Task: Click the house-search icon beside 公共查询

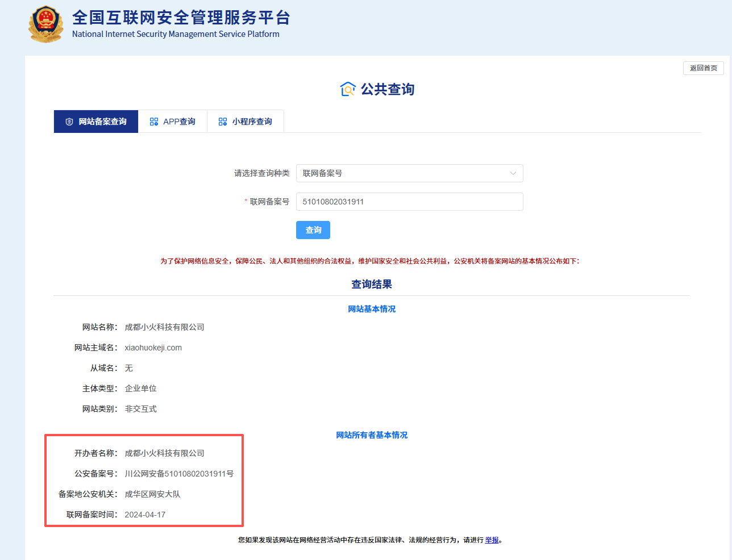Action: point(347,89)
